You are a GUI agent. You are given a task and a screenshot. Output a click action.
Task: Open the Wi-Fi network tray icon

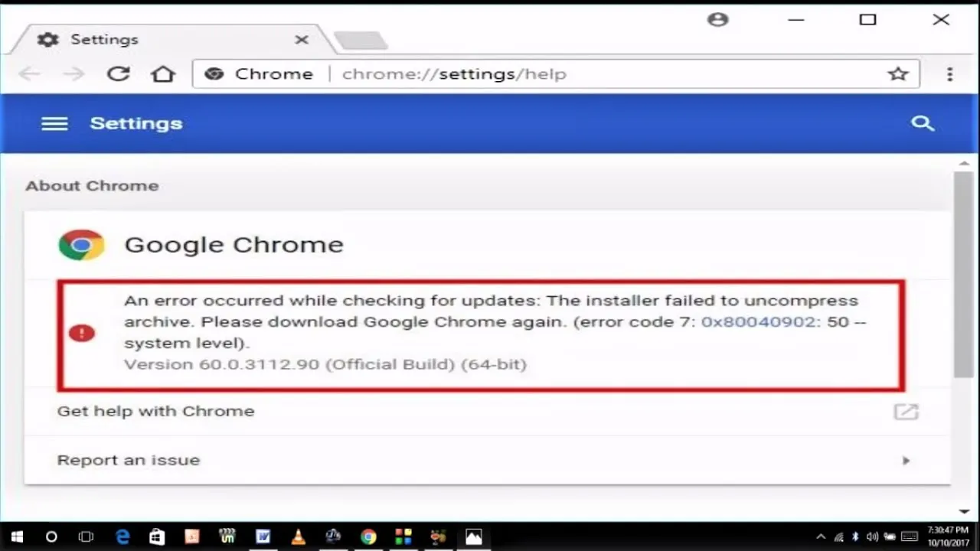839,537
